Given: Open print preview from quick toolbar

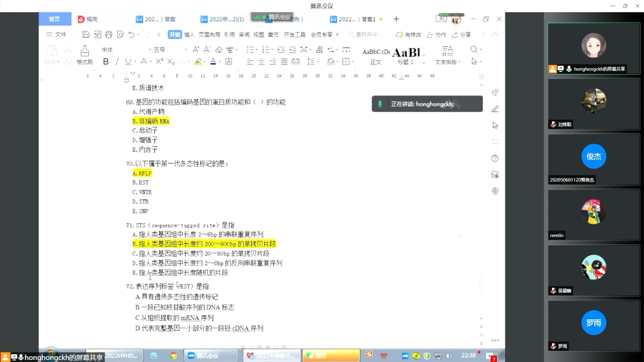Looking at the screenshot, I should (x=120, y=35).
